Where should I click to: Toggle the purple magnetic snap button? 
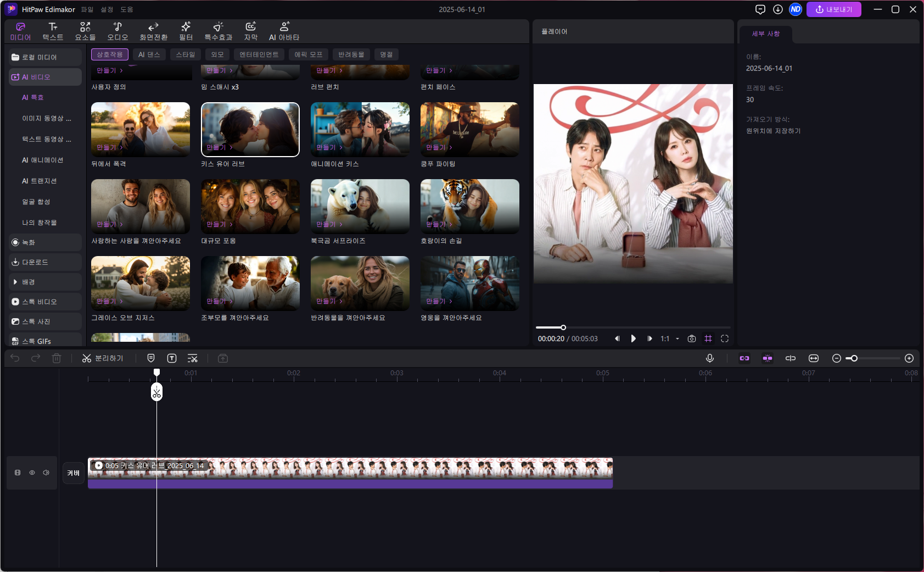(x=768, y=358)
